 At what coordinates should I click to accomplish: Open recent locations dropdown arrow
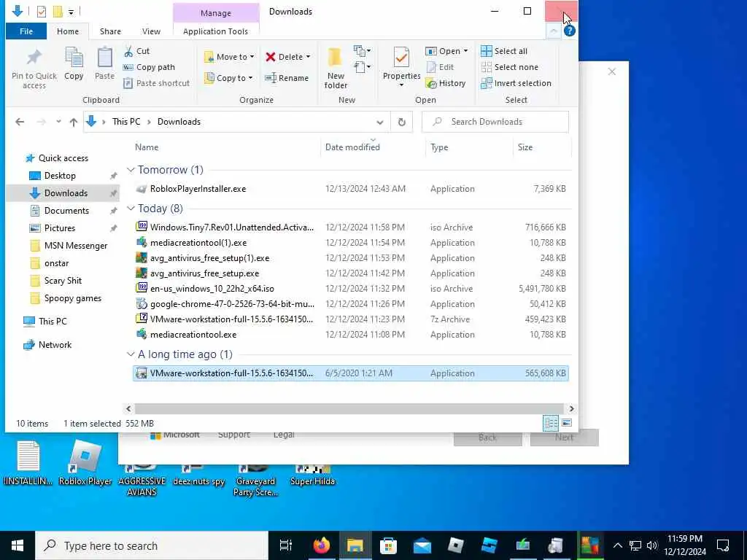[58, 122]
